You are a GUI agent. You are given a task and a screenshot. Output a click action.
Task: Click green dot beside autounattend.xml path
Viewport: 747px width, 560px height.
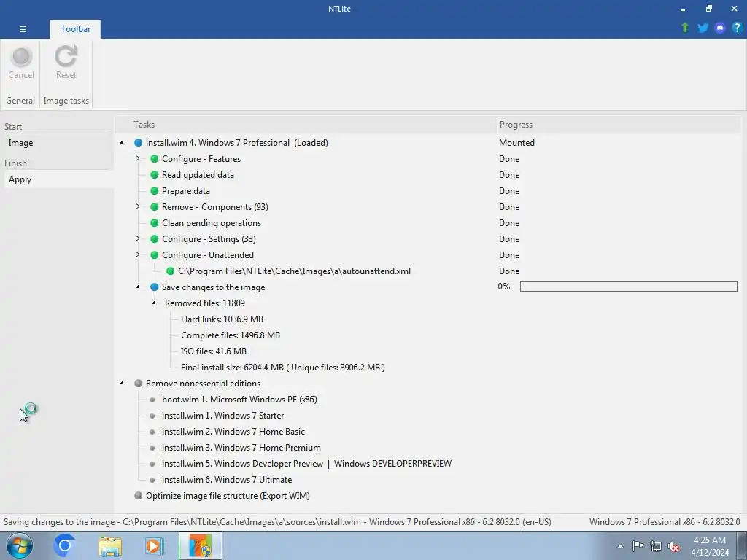coord(170,271)
